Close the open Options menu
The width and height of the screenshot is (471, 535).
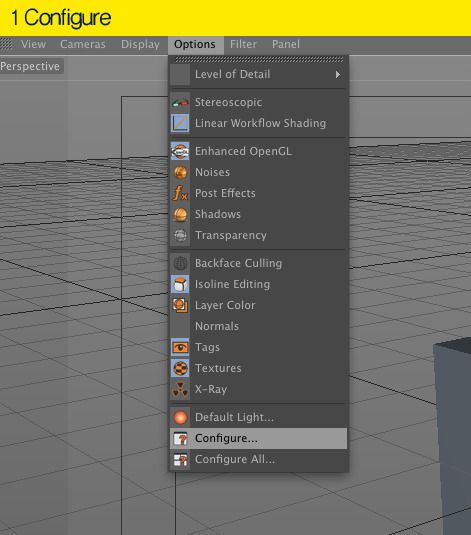(195, 44)
